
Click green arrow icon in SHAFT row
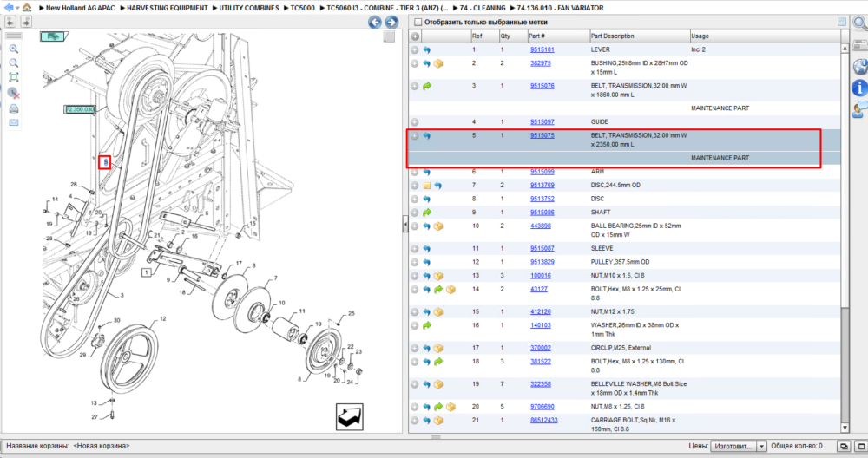pyautogui.click(x=427, y=213)
